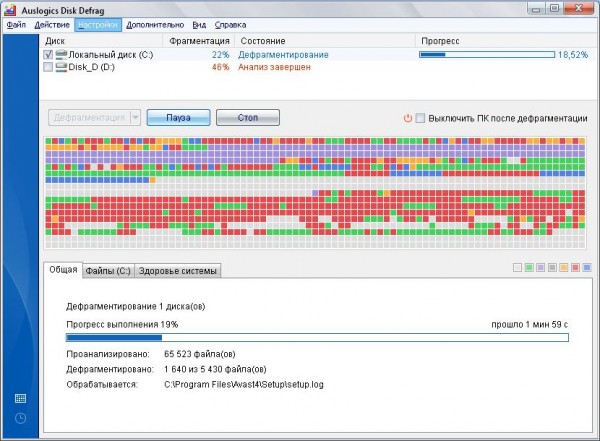The width and height of the screenshot is (600, 441).
Task: Click the blue legend swatch
Action: (586, 268)
